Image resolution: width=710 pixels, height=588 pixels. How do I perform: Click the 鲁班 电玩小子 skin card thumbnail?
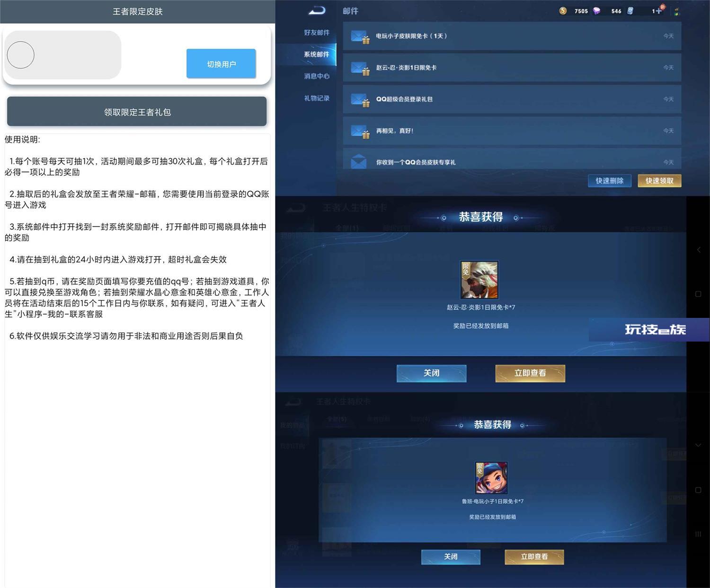(491, 478)
